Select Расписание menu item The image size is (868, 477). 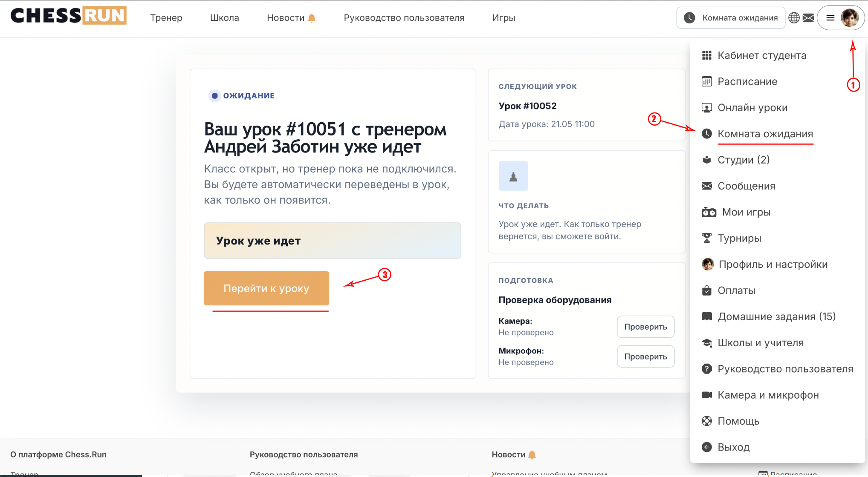747,81
